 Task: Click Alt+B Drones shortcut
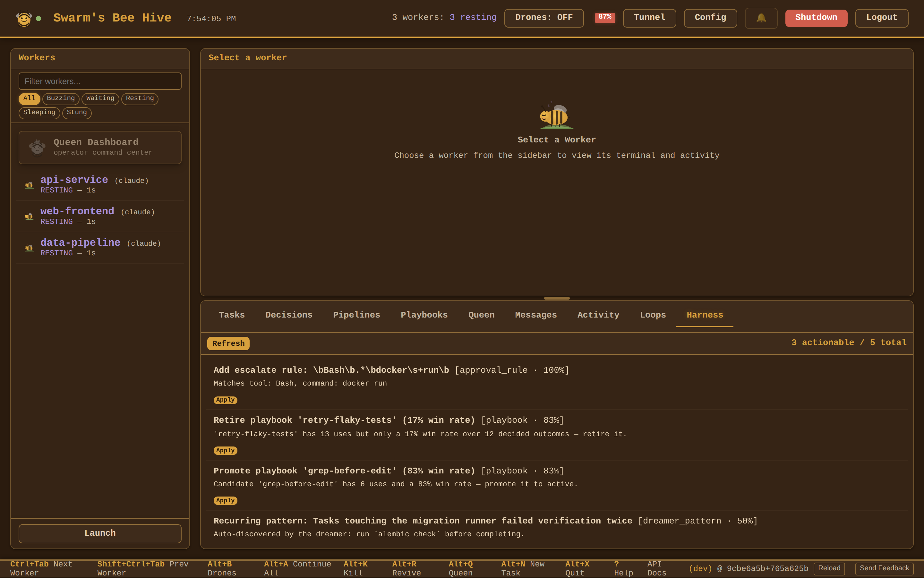pyautogui.click(x=222, y=568)
